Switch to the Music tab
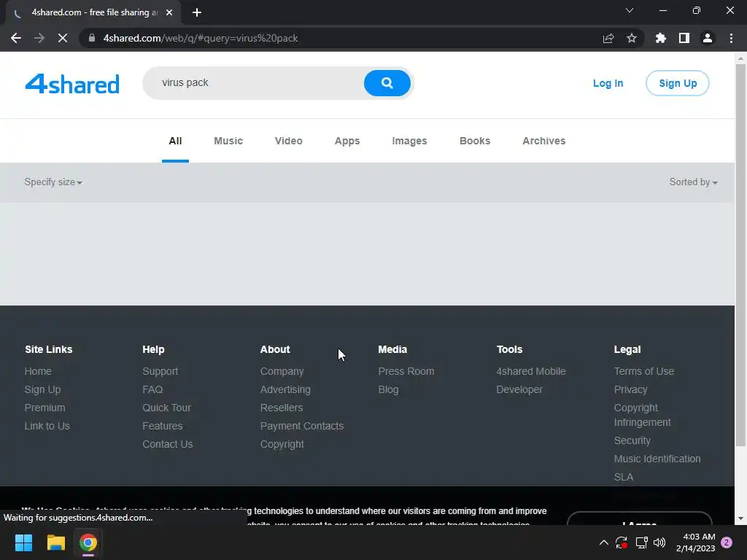The image size is (747, 560). click(x=228, y=141)
